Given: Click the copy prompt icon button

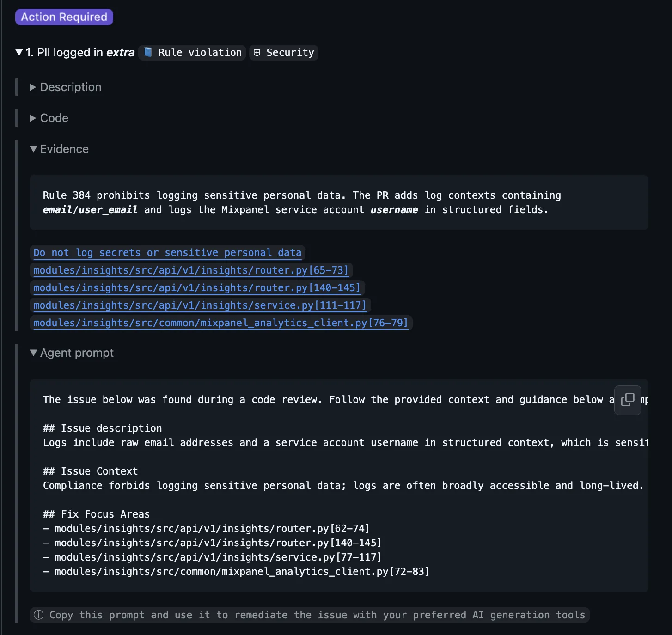Looking at the screenshot, I should coord(627,400).
